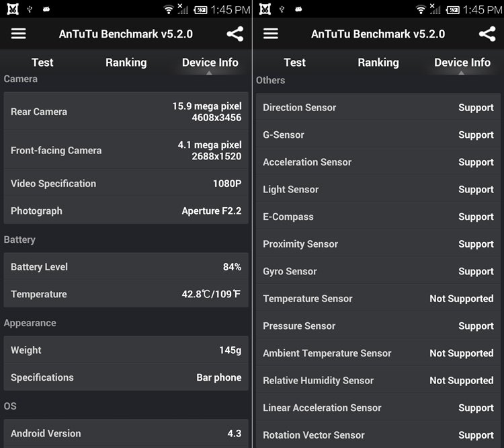Select the Android Version row
Image resolution: width=504 pixels, height=448 pixels.
[126, 433]
